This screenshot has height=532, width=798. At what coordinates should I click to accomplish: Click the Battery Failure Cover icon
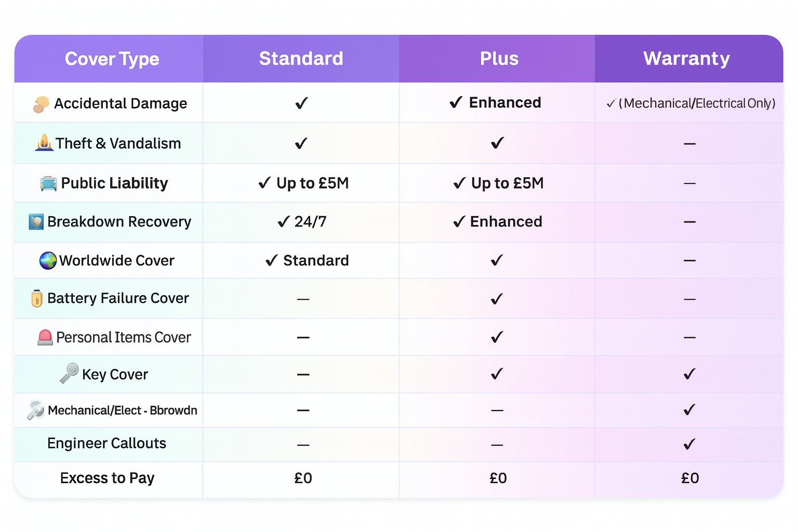click(x=37, y=298)
